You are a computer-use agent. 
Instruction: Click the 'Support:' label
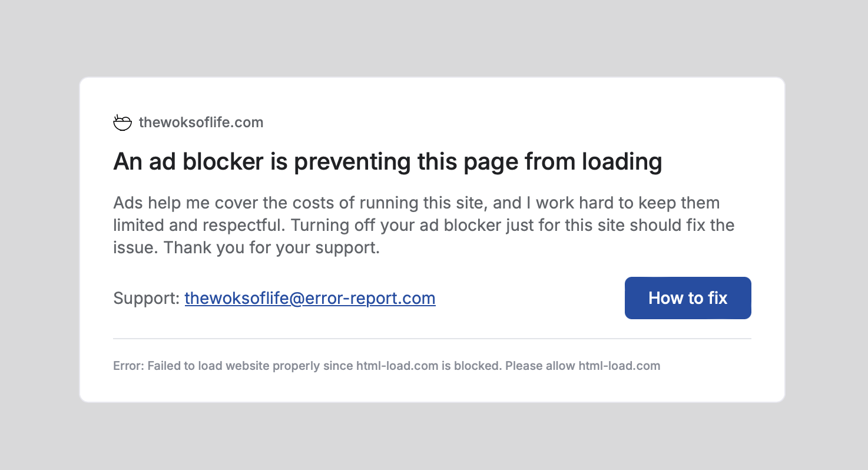pos(147,298)
